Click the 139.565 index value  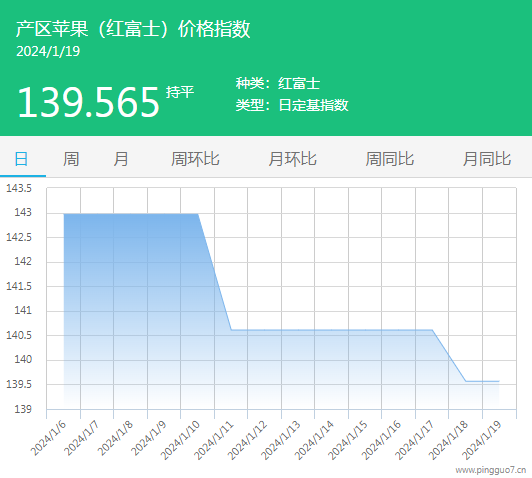[x=88, y=102]
